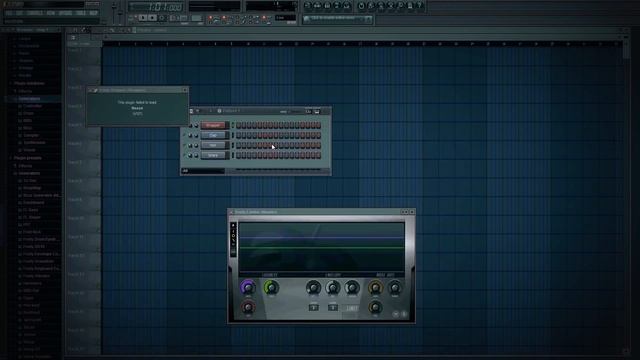Image resolution: width=640 pixels, height=360 pixels.
Task: Click fifth shortcut icon in top toolbar
Action: click(x=347, y=6)
